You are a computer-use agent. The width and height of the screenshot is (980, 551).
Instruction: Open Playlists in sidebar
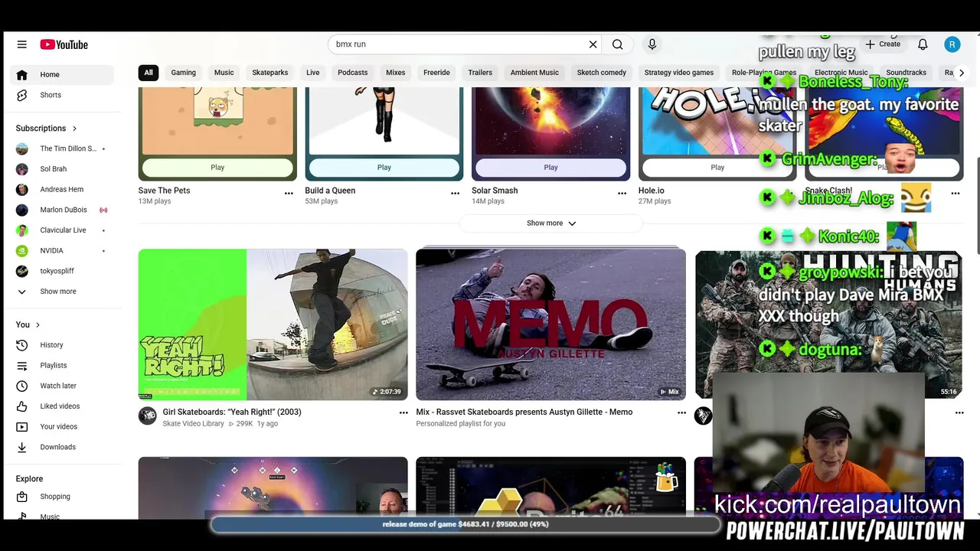64,365
